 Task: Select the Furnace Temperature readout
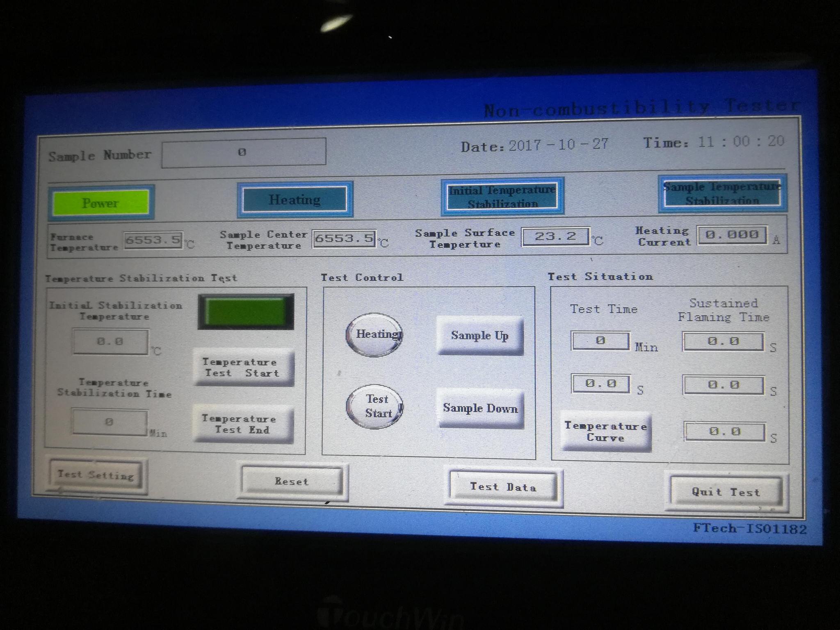click(153, 240)
